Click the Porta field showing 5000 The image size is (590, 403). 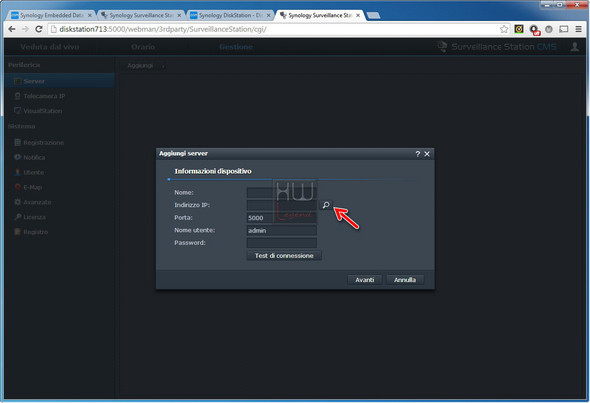click(x=281, y=218)
